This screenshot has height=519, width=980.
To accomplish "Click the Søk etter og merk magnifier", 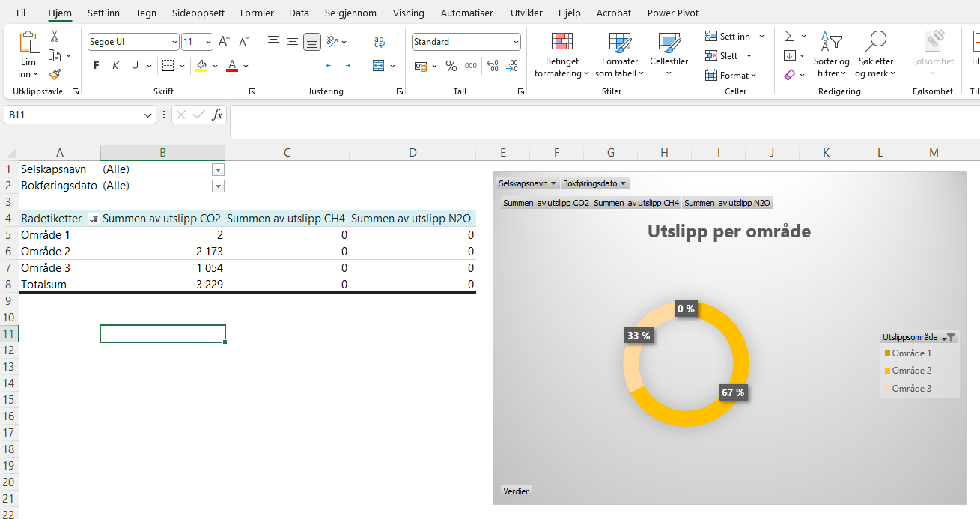I will pyautogui.click(x=875, y=55).
